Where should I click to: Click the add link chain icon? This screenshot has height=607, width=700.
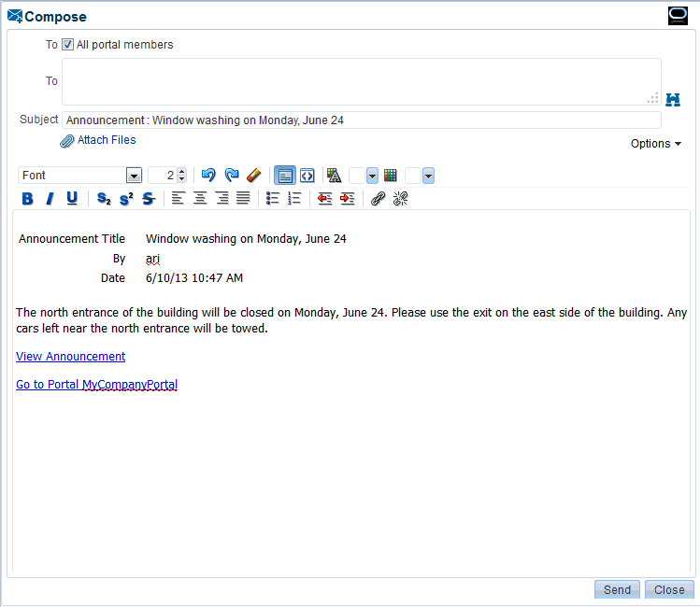379,199
